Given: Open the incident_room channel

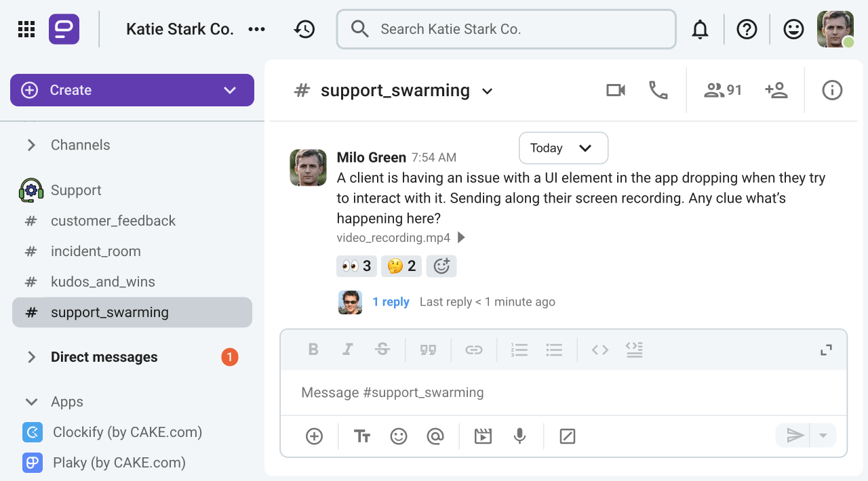Looking at the screenshot, I should click(x=96, y=251).
